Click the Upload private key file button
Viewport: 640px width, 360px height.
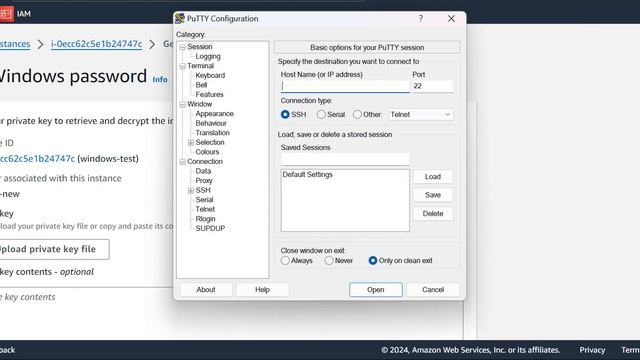coord(54,249)
